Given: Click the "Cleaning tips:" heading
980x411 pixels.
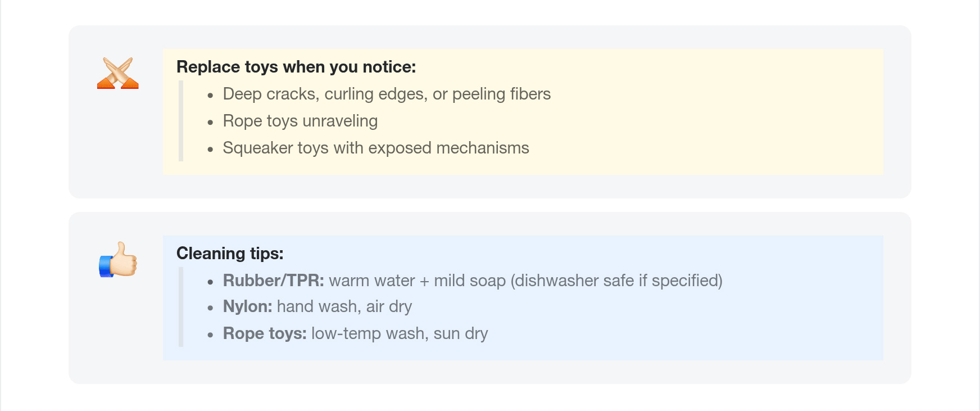Looking at the screenshot, I should pos(230,254).
